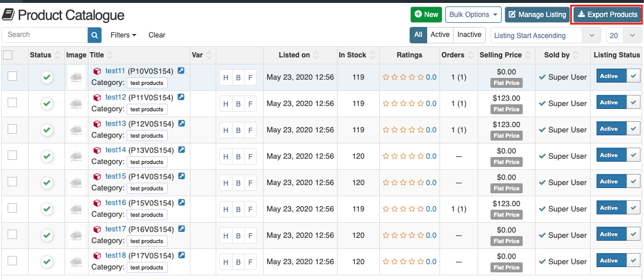This screenshot has height=280, width=644.
Task: Click the F icon in test15 row
Action: 250,183
